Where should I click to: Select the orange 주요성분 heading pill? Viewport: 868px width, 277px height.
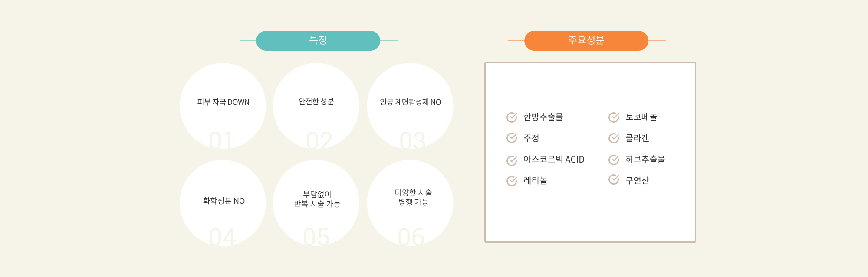[x=586, y=41]
